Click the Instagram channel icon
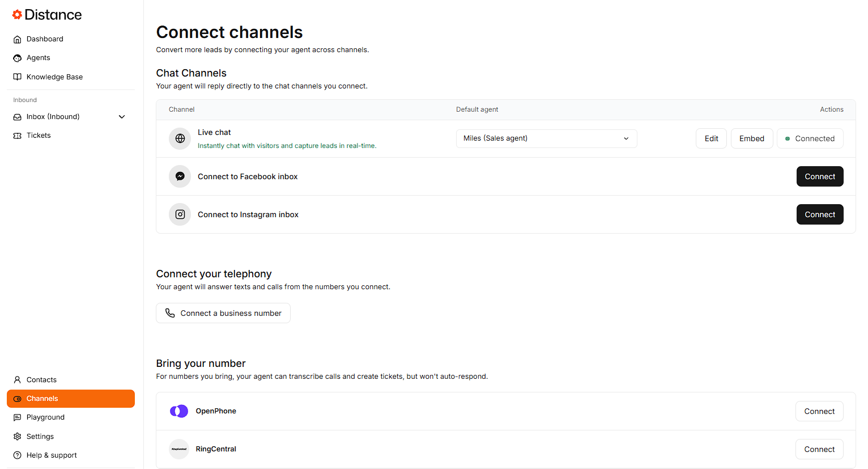Screen dimensions: 868x469 click(x=180, y=214)
